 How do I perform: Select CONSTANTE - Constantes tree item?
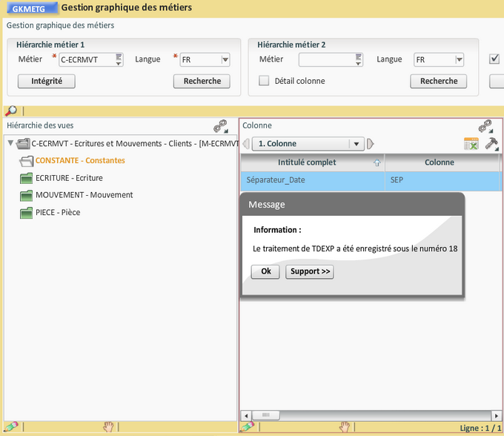[x=80, y=160]
